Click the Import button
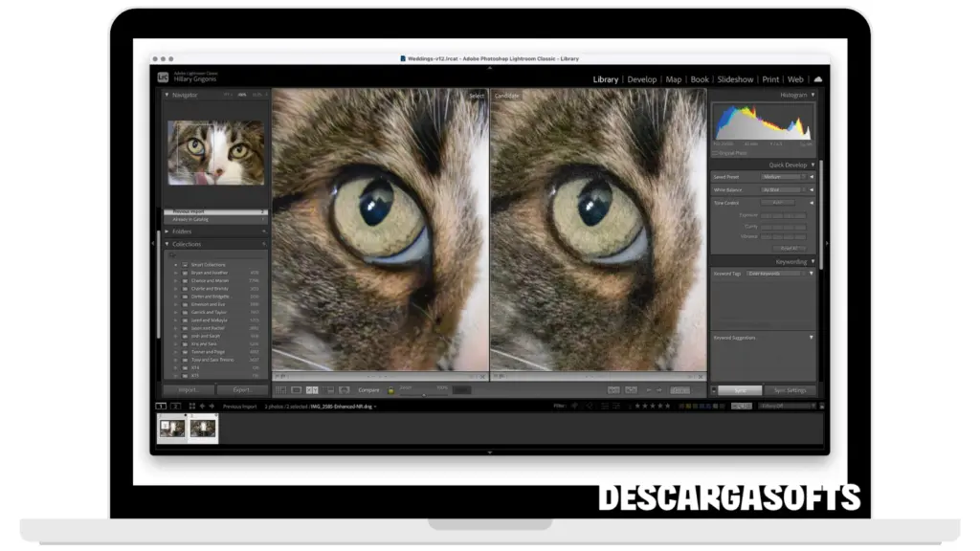Screen dimensions: 980x551 tap(188, 390)
